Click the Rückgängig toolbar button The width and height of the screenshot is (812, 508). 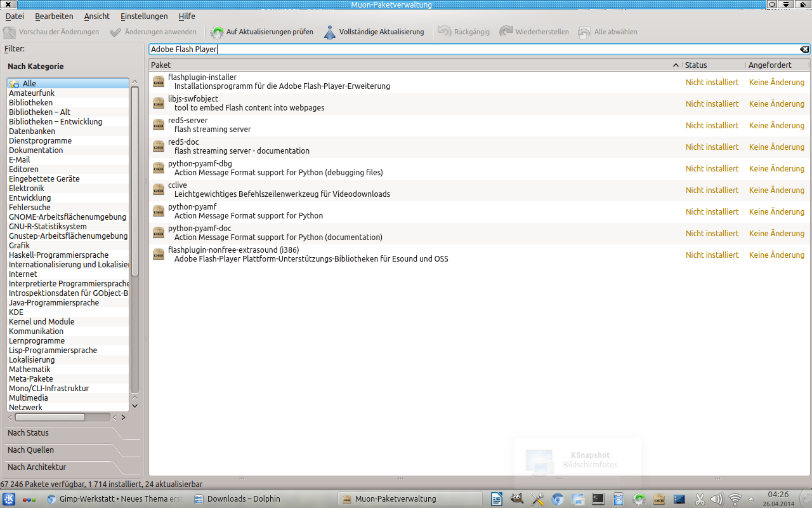click(464, 32)
